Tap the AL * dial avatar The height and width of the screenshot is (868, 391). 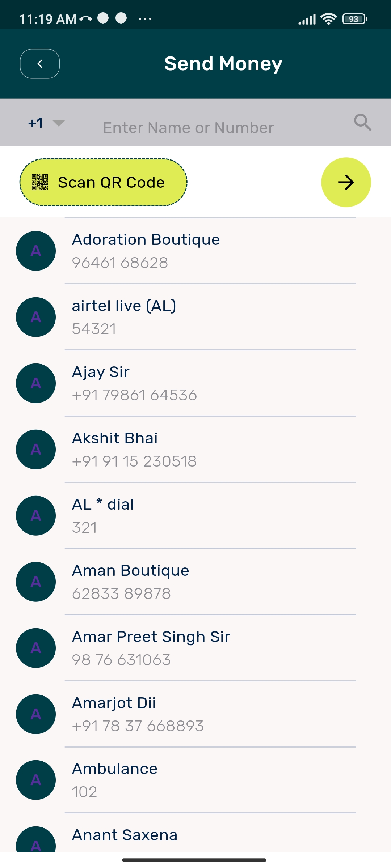point(36,516)
